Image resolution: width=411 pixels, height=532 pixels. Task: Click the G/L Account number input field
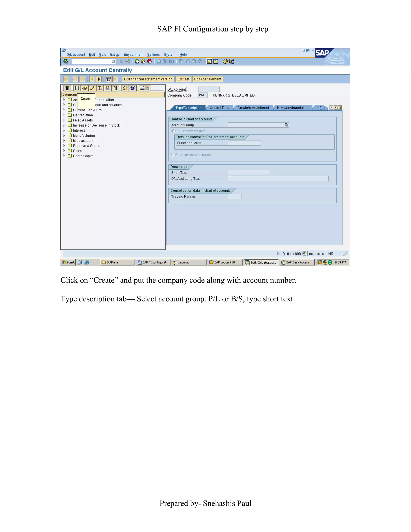[209, 89]
